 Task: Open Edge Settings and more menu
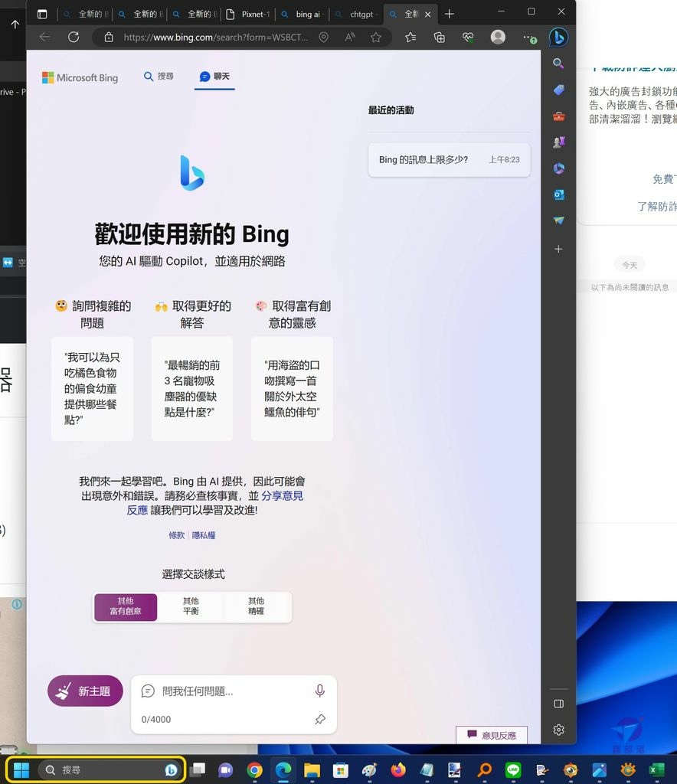529,38
